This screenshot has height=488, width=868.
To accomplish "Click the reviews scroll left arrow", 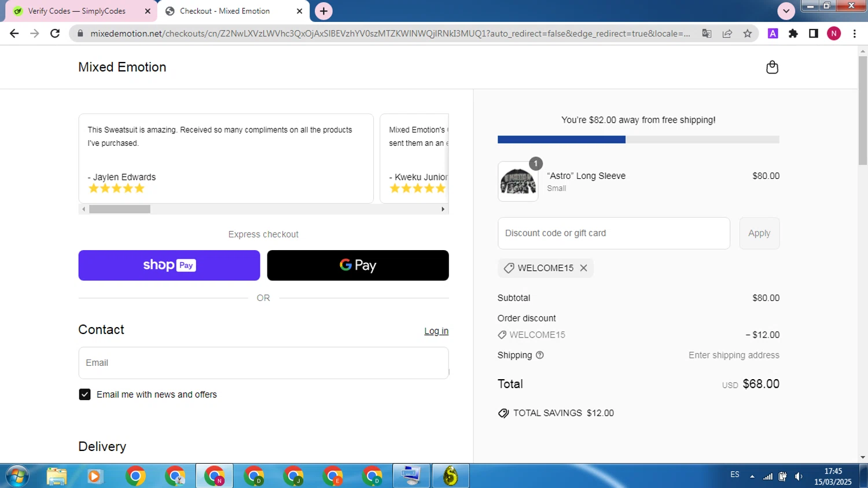I will pos(83,209).
